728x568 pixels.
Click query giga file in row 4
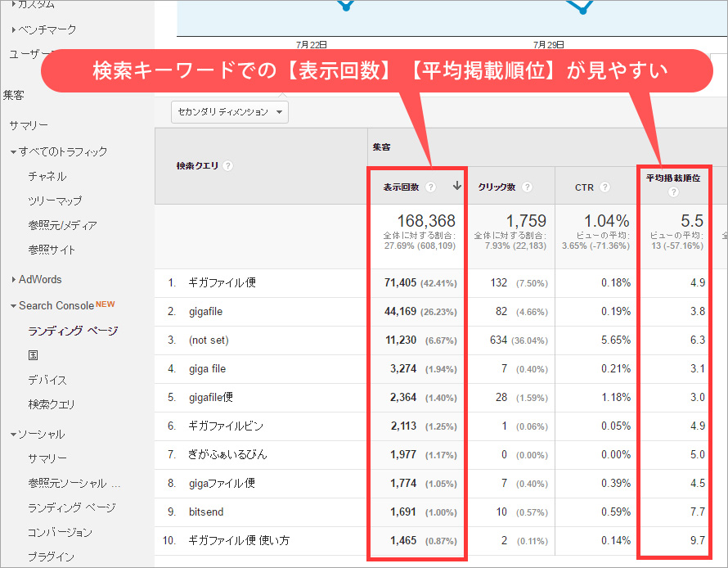[x=207, y=369]
